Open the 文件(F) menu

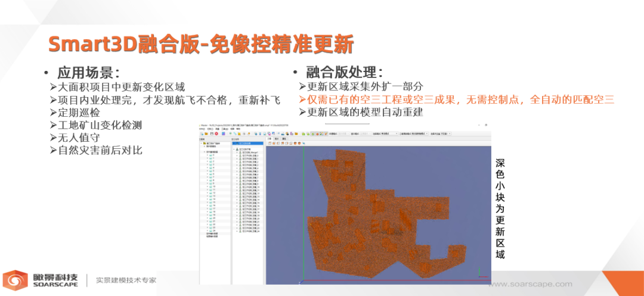[x=202, y=129]
